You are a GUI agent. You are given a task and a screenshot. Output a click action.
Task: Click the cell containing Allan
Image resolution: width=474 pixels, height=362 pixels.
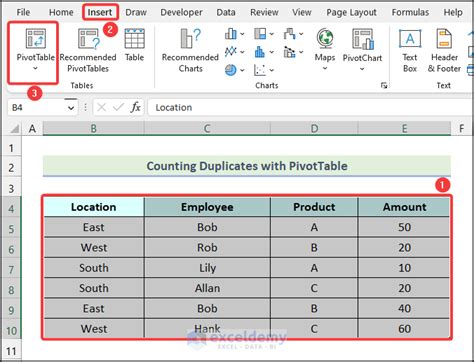(x=207, y=288)
